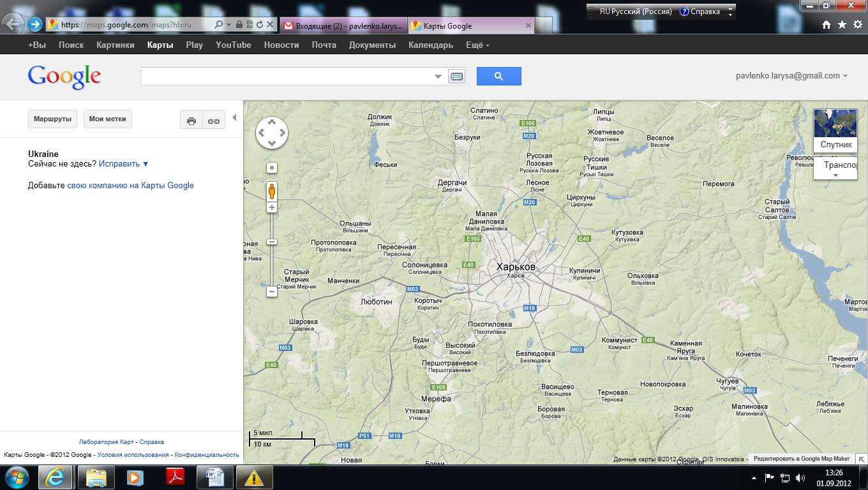This screenshot has height=490, width=868.
Task: Select Карты in the Google bar
Action: (160, 45)
